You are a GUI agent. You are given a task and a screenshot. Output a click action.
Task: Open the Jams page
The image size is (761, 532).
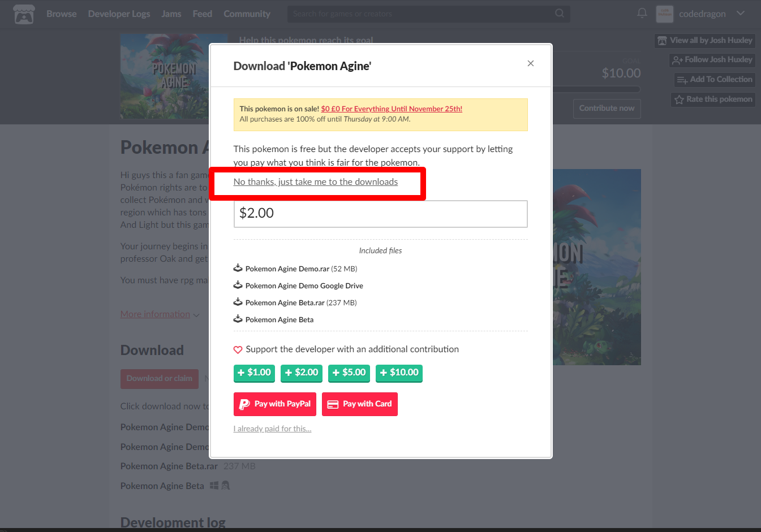click(x=171, y=14)
